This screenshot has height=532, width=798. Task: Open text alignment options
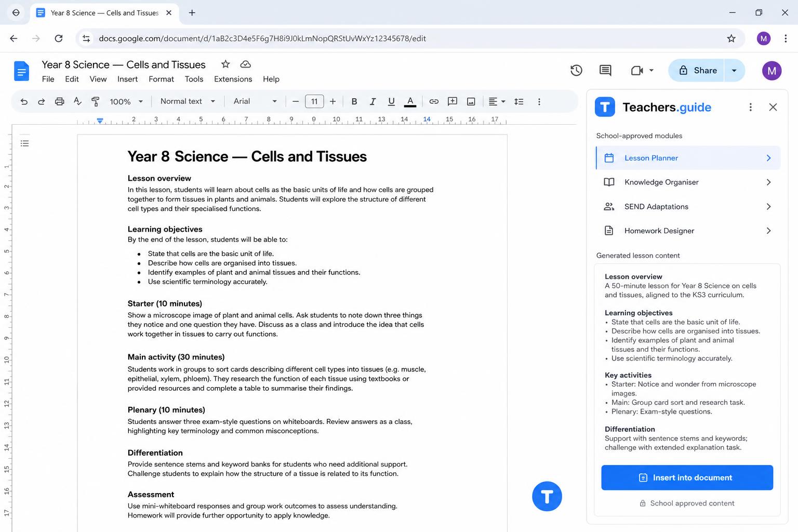[497, 102]
